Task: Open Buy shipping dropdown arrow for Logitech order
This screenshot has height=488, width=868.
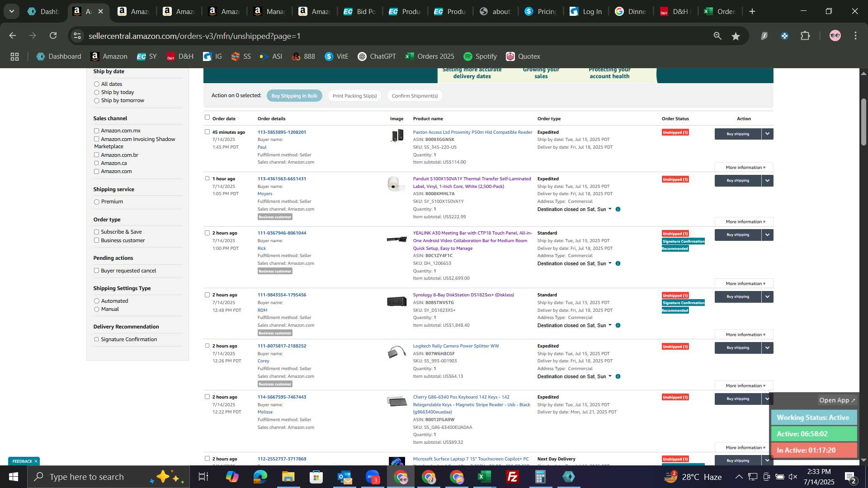Action: tap(767, 347)
